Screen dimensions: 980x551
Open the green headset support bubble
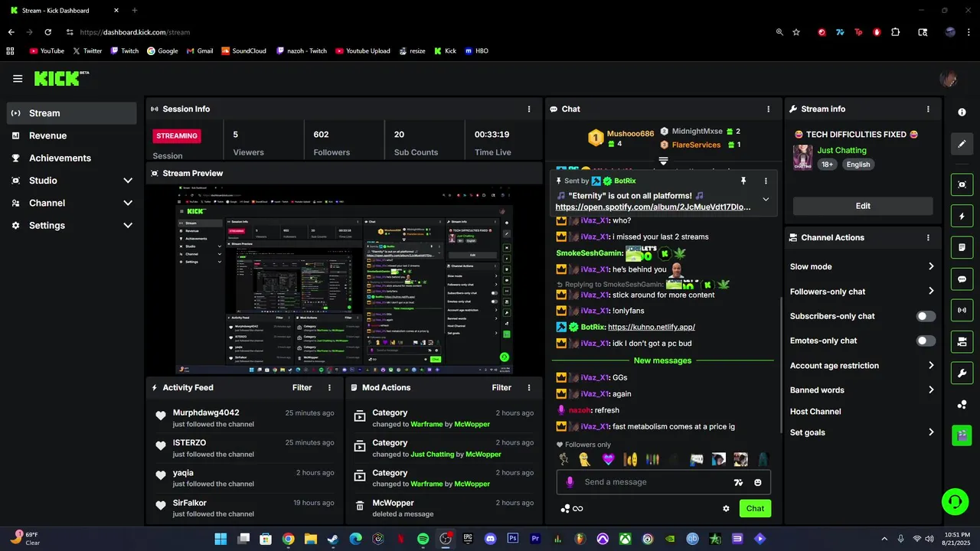coord(955,502)
